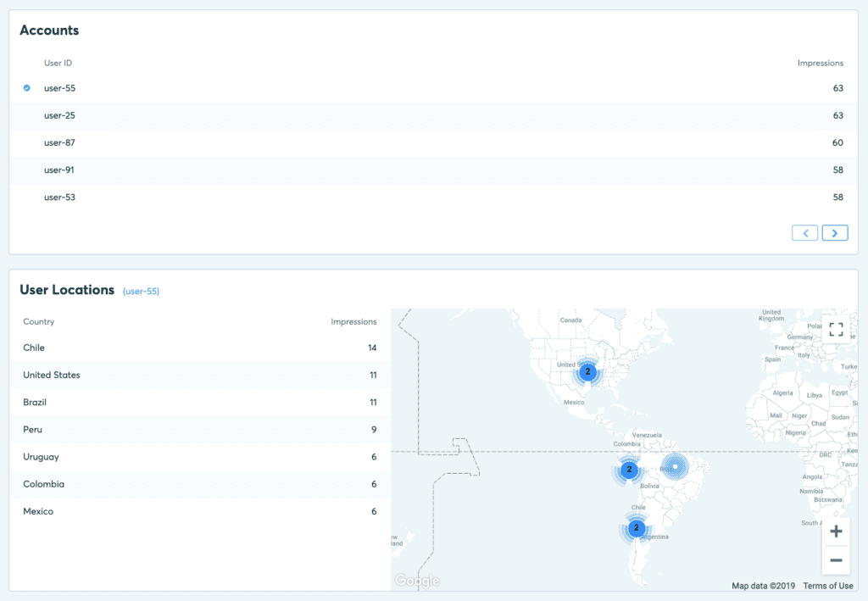Go to the previous Accounts page
Image resolution: width=868 pixels, height=601 pixels.
[805, 233]
